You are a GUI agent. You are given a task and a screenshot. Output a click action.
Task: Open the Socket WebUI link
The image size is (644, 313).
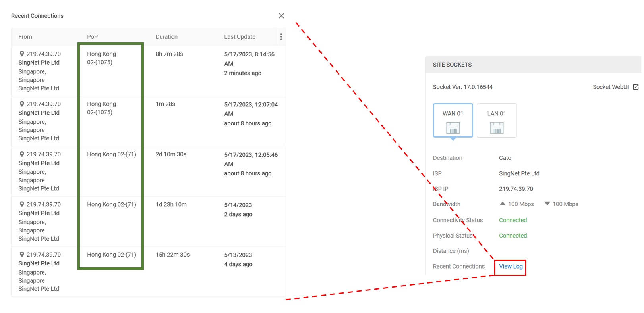point(610,87)
